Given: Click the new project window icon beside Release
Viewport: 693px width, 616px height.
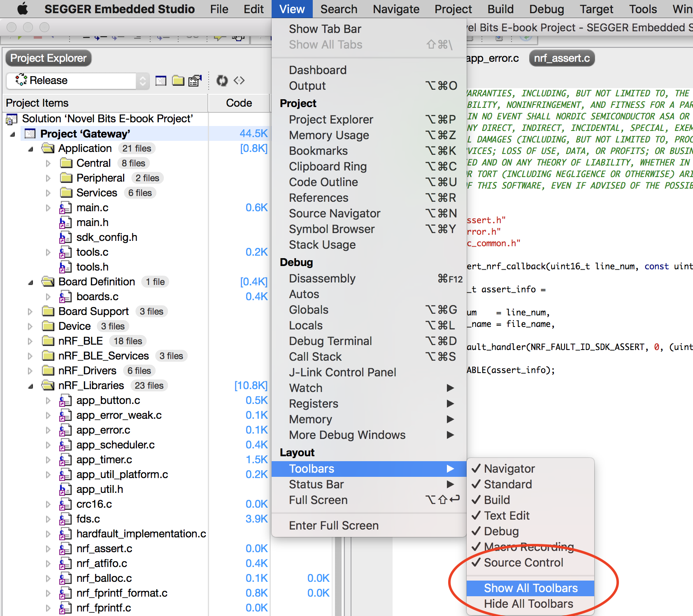Looking at the screenshot, I should 161,81.
